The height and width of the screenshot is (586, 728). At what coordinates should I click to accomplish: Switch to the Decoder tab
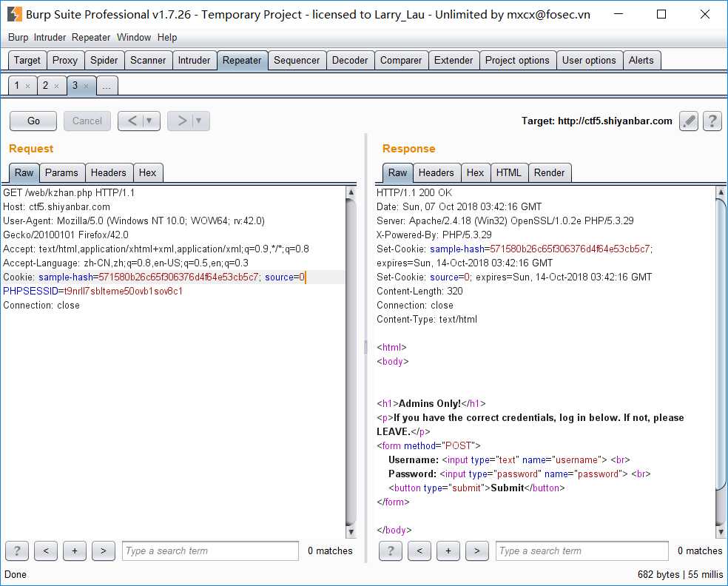tap(350, 61)
